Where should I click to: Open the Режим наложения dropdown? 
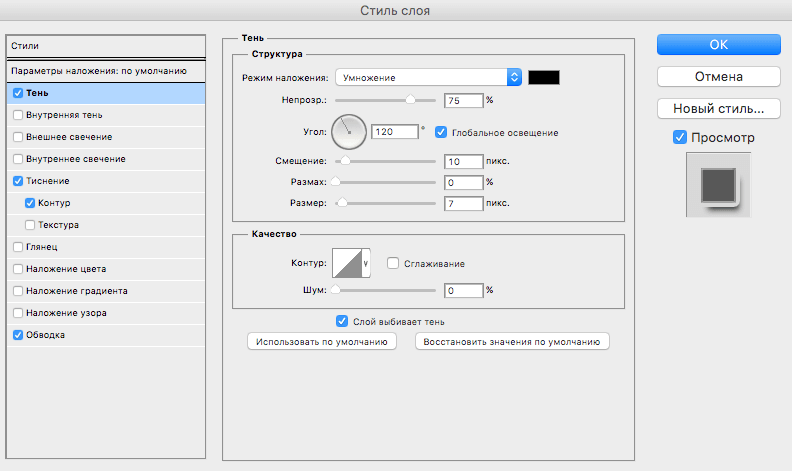(x=429, y=77)
